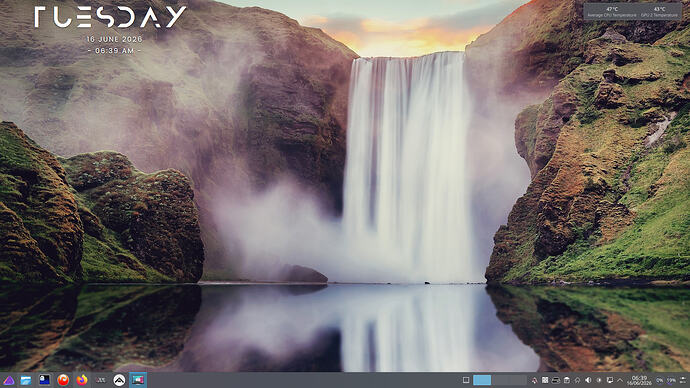Click the white grid icon in the system tray
This screenshot has width=690, height=388.
tap(545, 380)
